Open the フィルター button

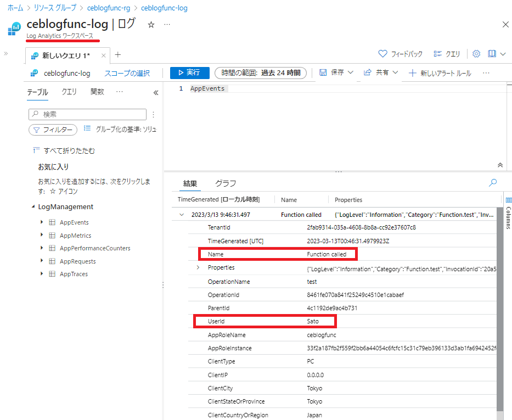coord(53,130)
